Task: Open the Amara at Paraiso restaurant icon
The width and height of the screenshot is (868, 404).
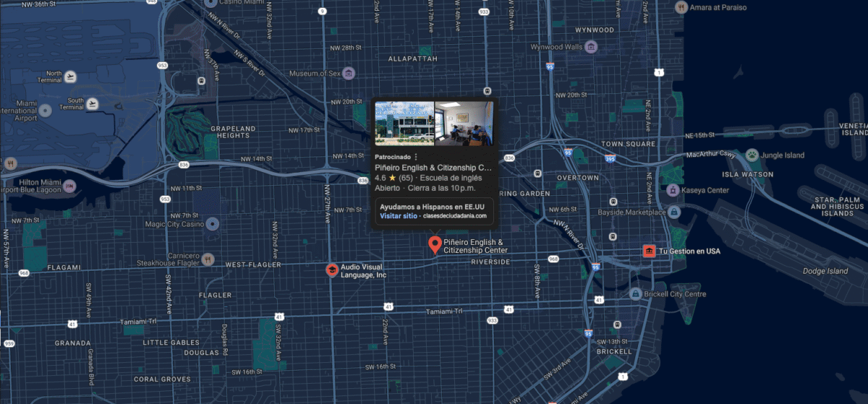Action: coord(680,7)
